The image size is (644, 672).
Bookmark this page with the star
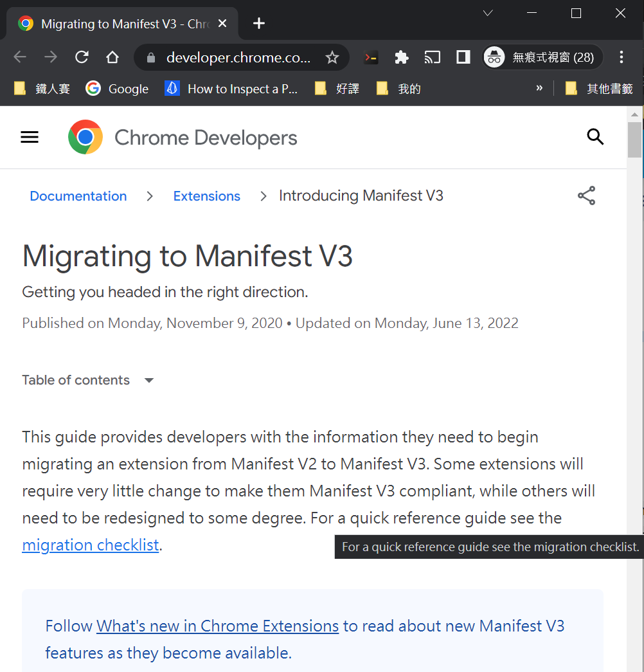tap(332, 57)
